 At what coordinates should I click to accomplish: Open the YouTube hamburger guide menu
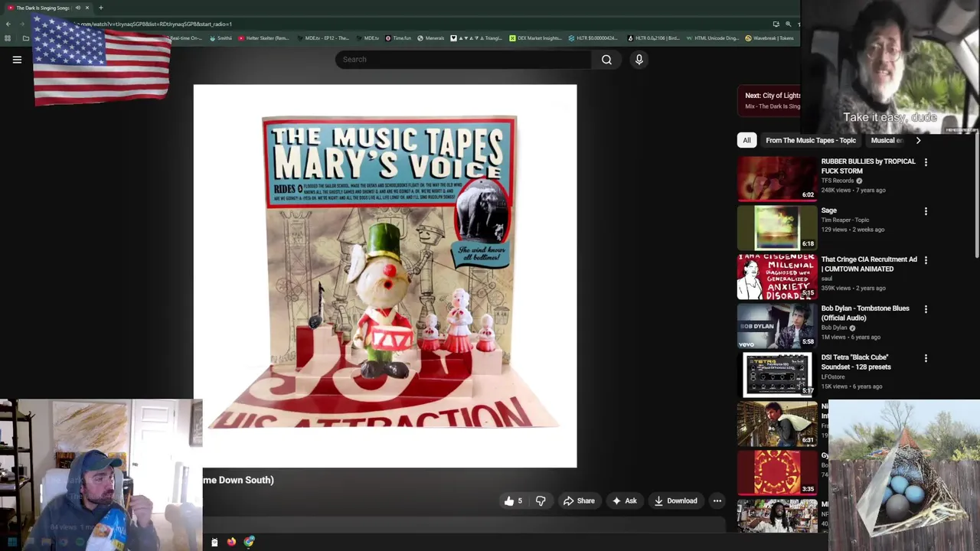coord(17,60)
